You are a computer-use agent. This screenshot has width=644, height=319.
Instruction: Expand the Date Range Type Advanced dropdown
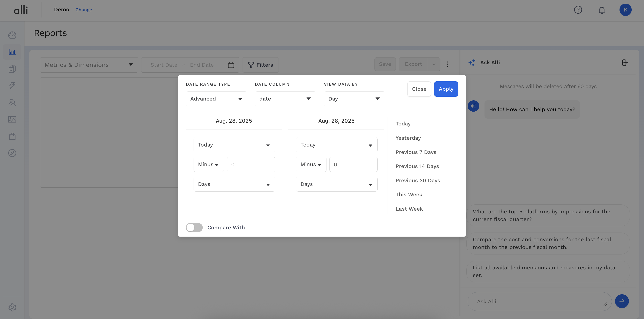pyautogui.click(x=216, y=99)
